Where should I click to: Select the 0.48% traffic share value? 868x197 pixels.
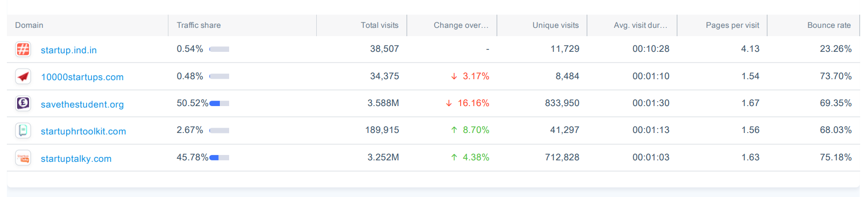point(190,76)
